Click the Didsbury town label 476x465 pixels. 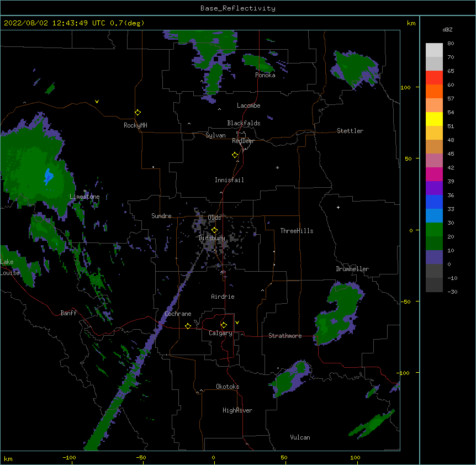pos(212,238)
